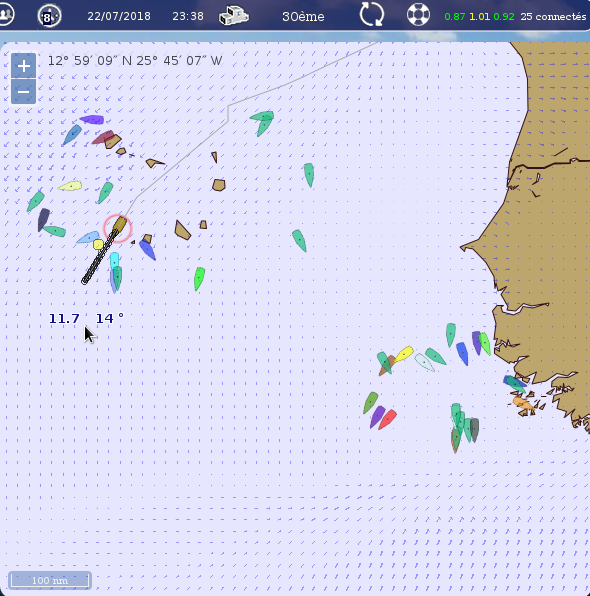Select the red boat marker
590x596 pixels.
click(388, 419)
